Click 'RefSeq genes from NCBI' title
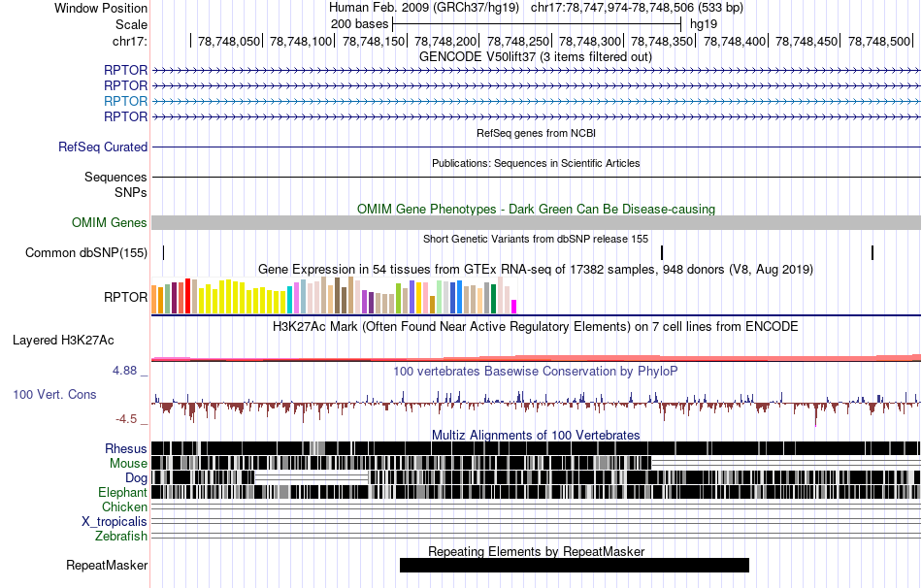 coord(536,133)
